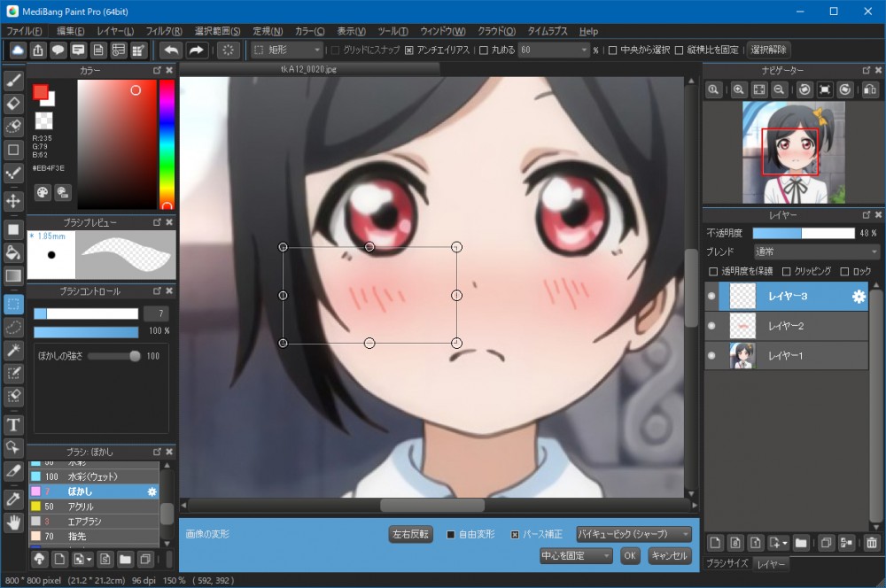Select the エアブラシ brush
The width and height of the screenshot is (886, 588).
[x=94, y=522]
